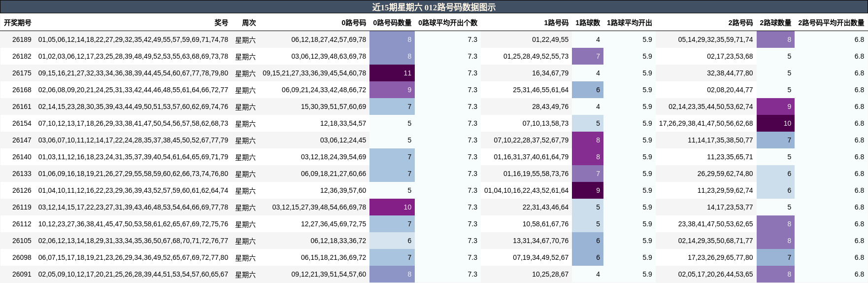
Task: Click period number 26154
Action: point(22,123)
